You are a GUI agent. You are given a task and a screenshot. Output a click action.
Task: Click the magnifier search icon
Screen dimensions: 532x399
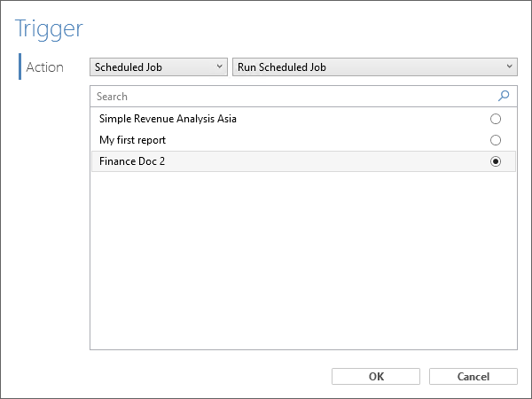504,96
